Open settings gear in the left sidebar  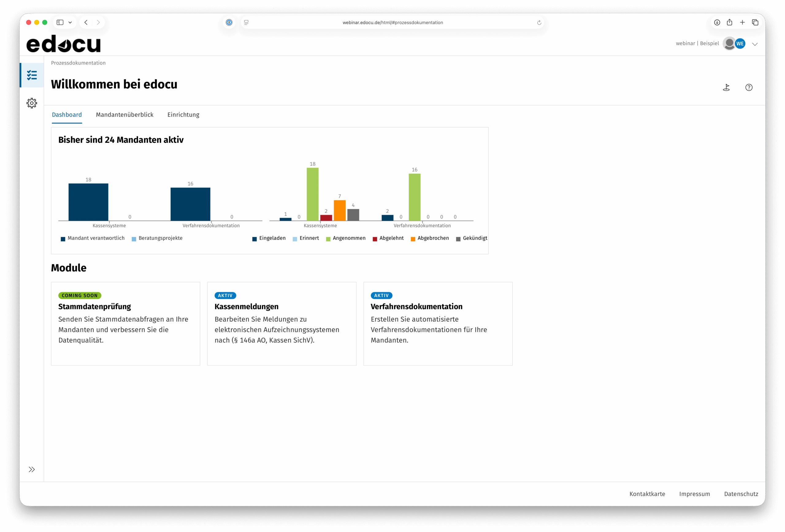pos(32,103)
